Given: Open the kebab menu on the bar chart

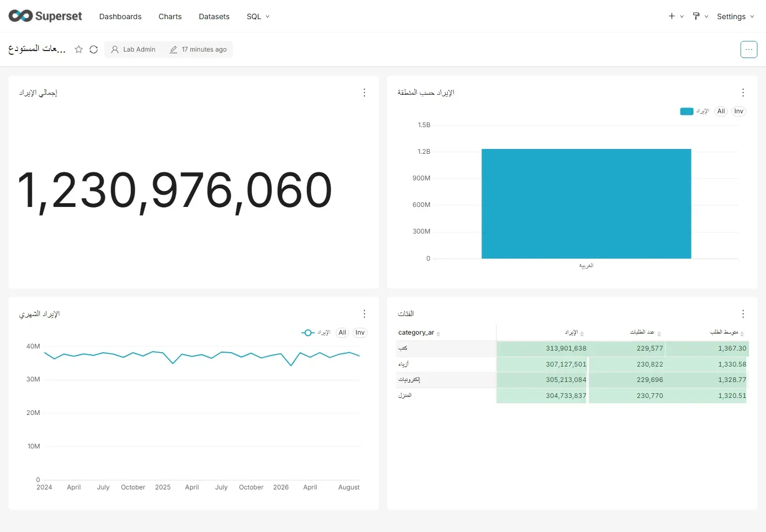Looking at the screenshot, I should (743, 93).
